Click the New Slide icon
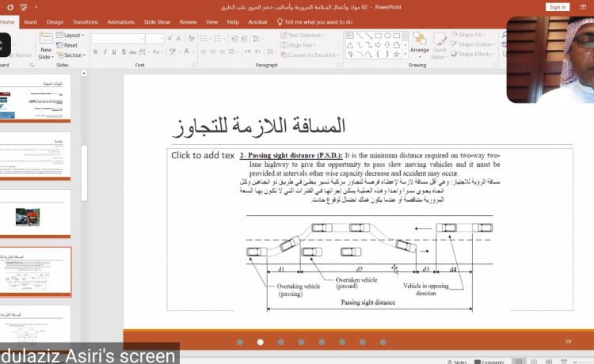 click(46, 38)
